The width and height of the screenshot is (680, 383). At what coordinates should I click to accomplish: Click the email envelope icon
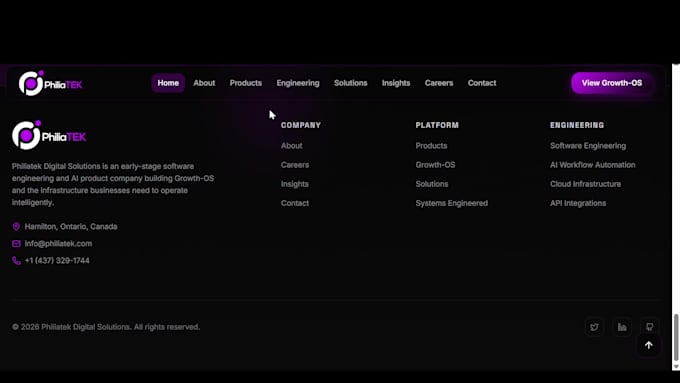click(16, 244)
